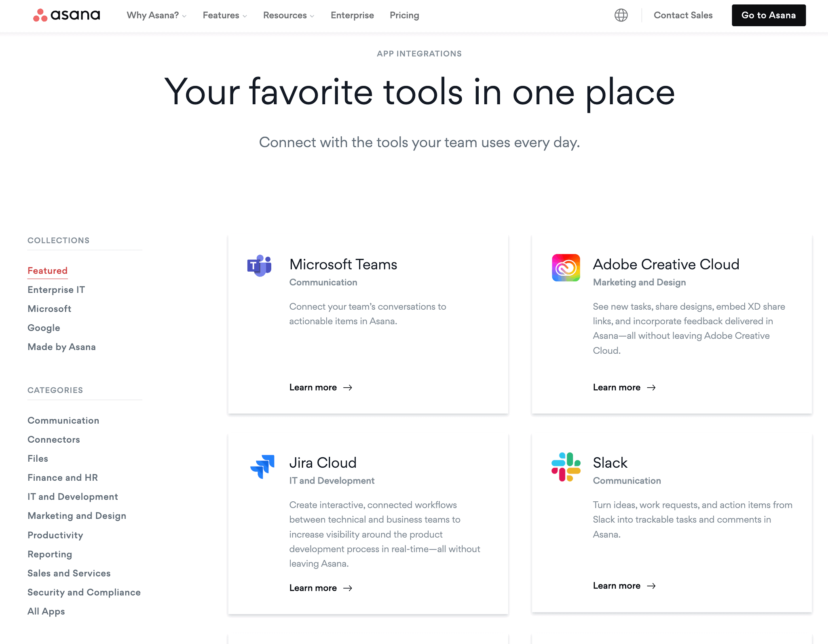
Task: Open the IT and Development category
Action: [x=73, y=496]
